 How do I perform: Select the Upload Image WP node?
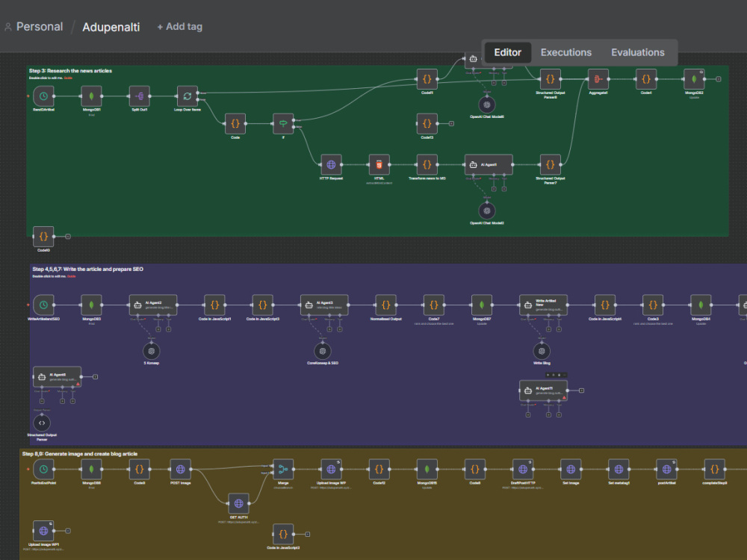point(331,470)
